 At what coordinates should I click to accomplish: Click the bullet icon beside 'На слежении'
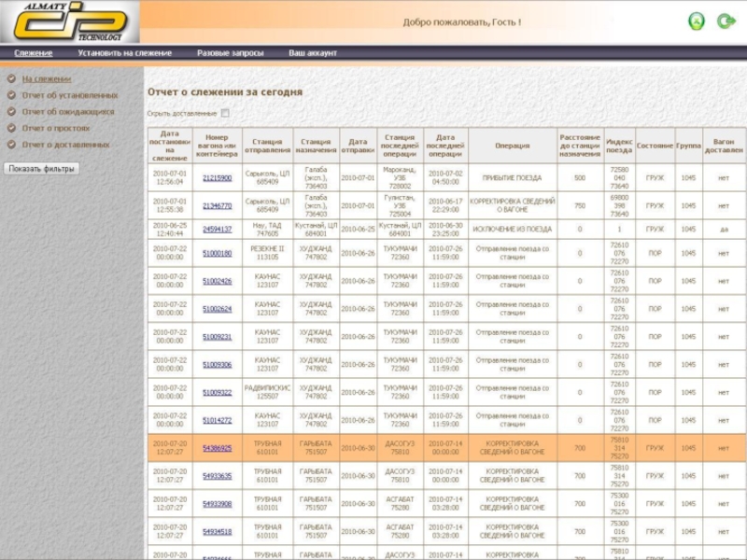click(x=10, y=79)
